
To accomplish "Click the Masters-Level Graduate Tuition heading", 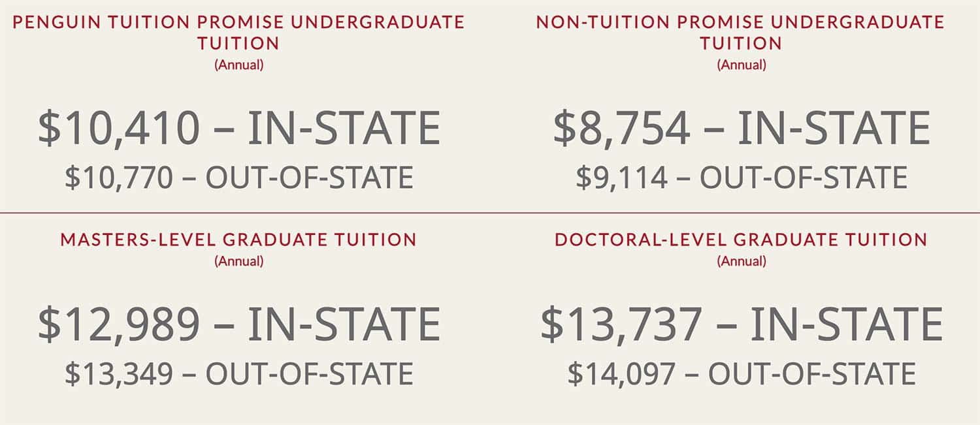I will click(x=238, y=239).
